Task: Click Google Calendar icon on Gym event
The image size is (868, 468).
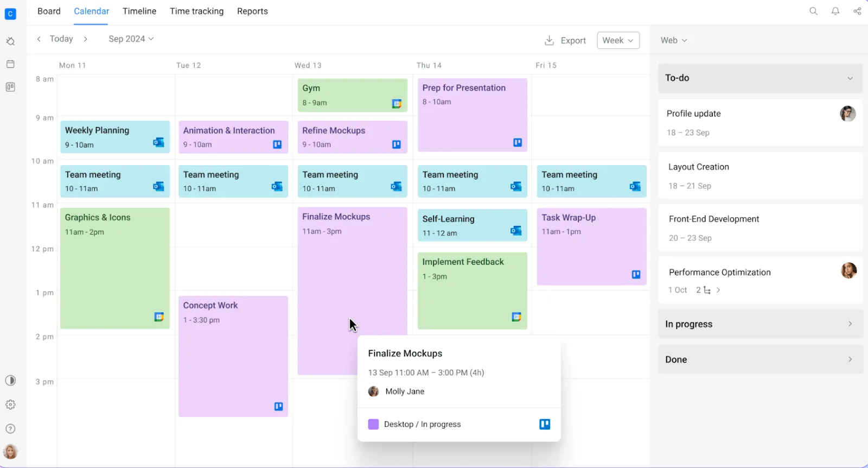Action: (397, 104)
